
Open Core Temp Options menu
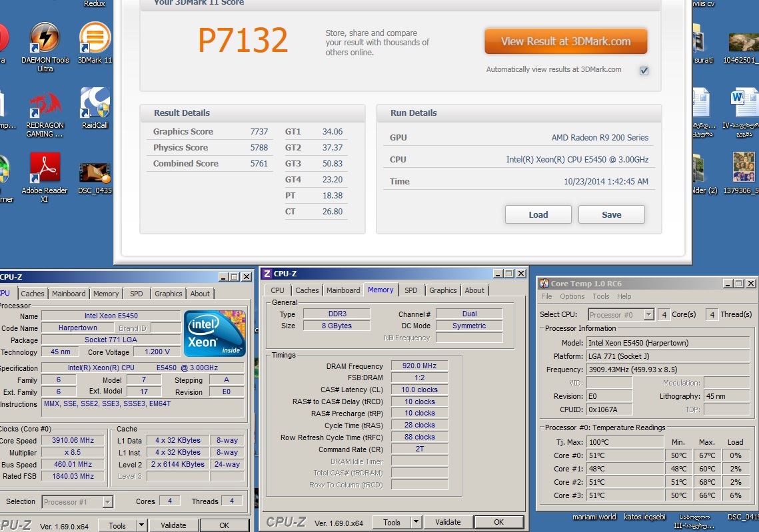pos(572,296)
